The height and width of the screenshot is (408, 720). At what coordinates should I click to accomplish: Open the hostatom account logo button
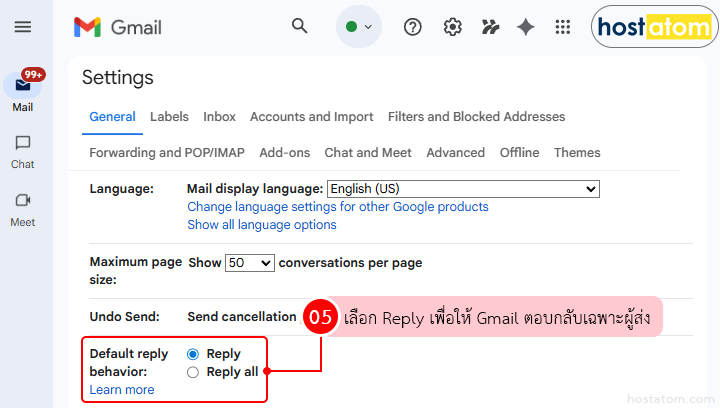[655, 27]
